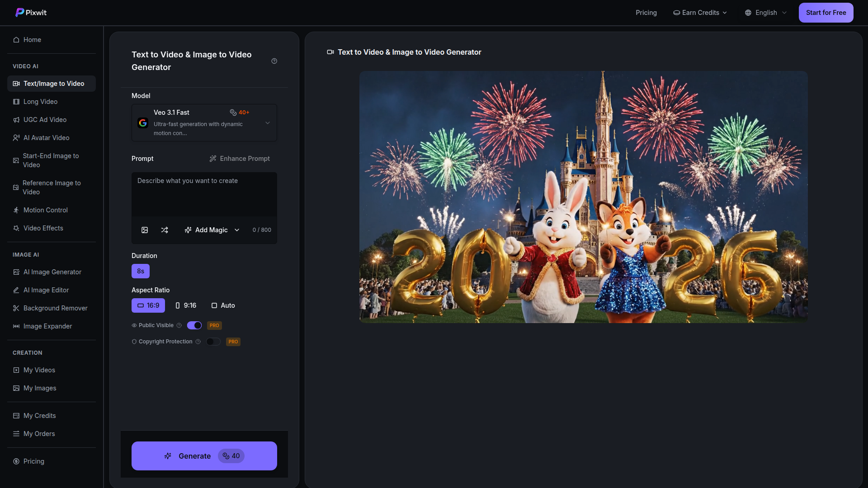Screen dimensions: 868x488
Task: Click the Start for Free button
Action: point(826,13)
